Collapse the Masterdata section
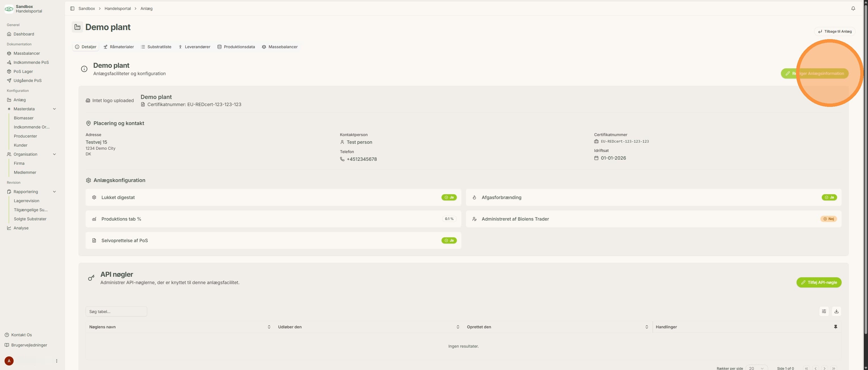This screenshot has height=370, width=868. (54, 109)
